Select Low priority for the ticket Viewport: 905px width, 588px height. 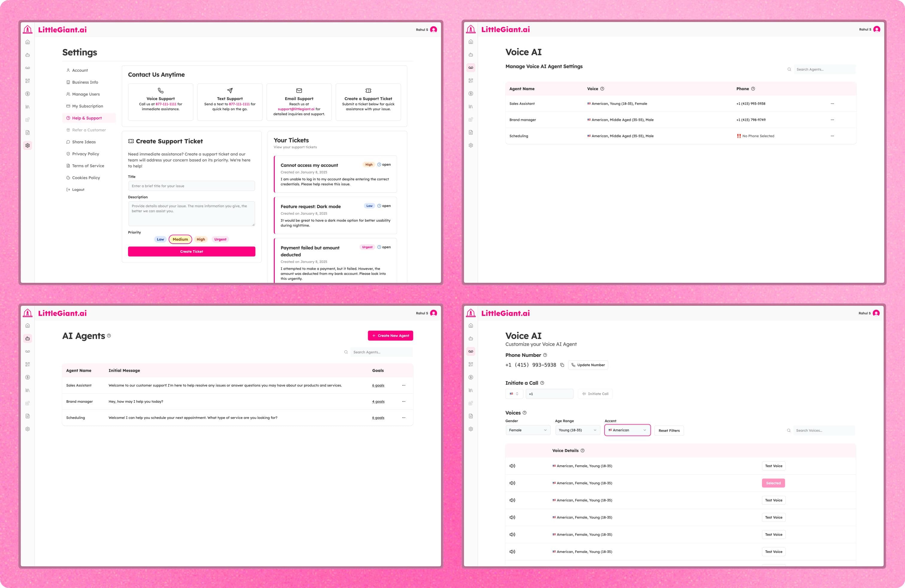(160, 240)
